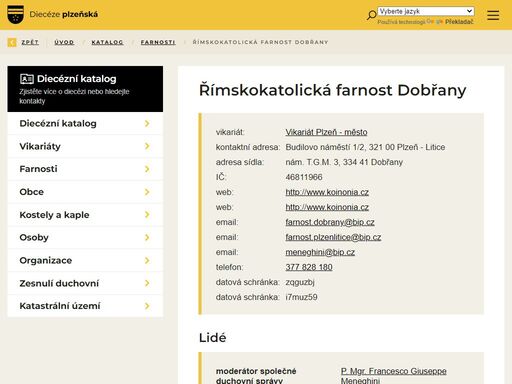Open the search magnifier icon
The height and width of the screenshot is (384, 512).
click(371, 15)
